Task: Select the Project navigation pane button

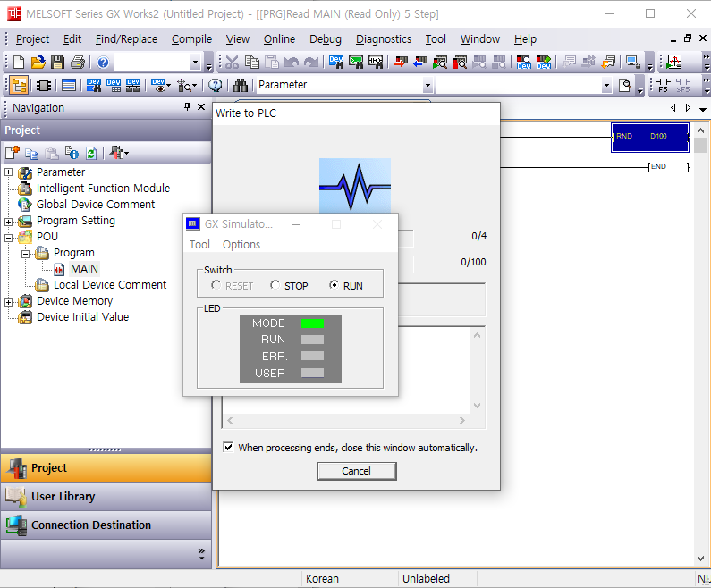Action: (x=106, y=468)
